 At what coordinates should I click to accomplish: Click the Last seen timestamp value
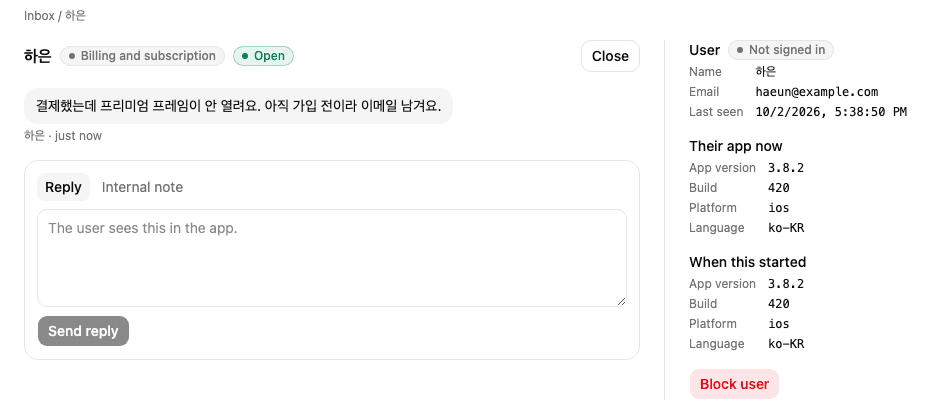coord(831,112)
